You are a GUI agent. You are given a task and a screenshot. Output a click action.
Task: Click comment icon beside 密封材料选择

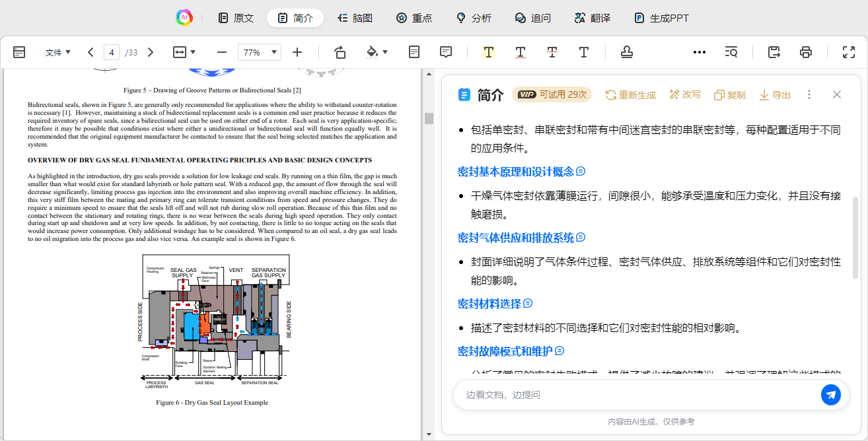coord(528,304)
